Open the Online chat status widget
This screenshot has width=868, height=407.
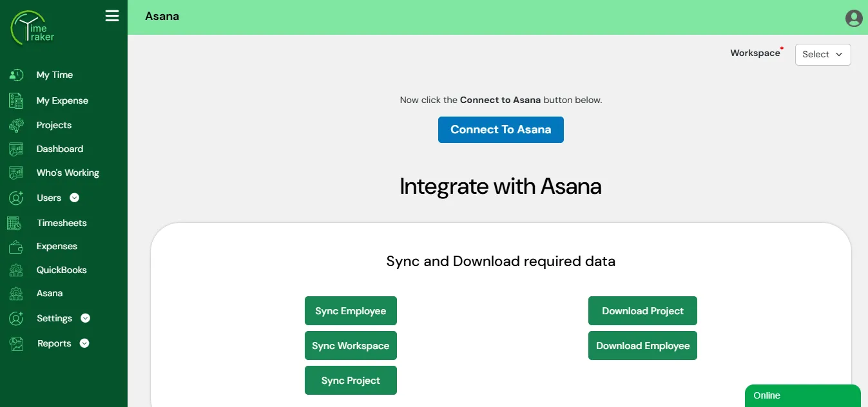802,395
